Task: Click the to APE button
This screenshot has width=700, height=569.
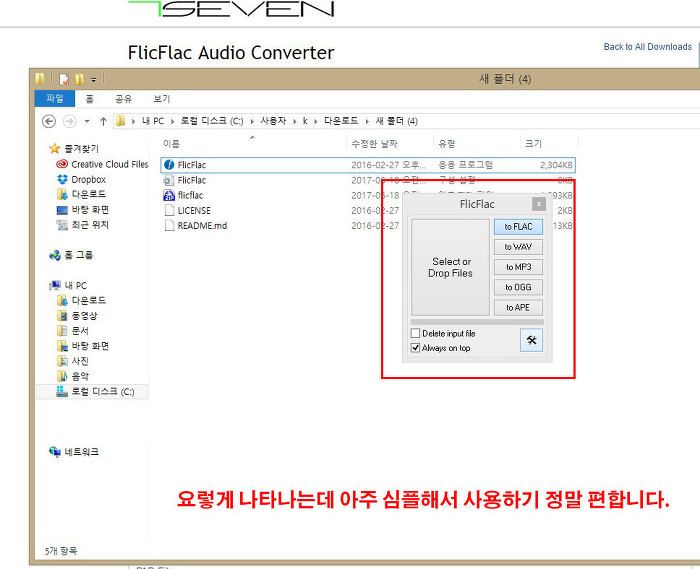Action: tap(518, 307)
